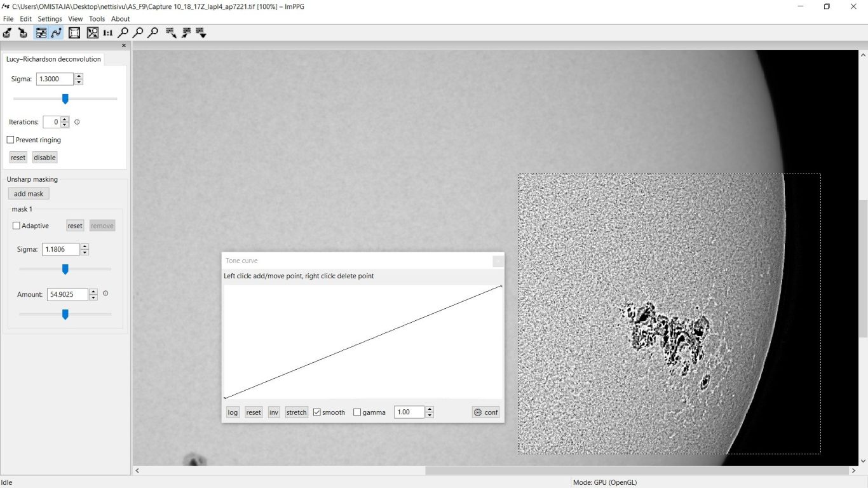Open the Settings menu

coord(50,19)
